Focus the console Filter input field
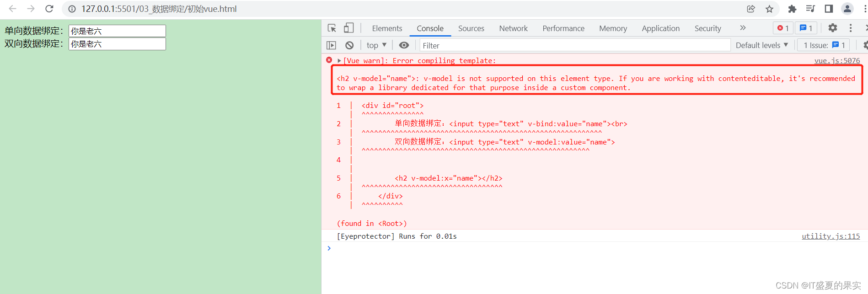This screenshot has height=294, width=868. click(x=575, y=45)
